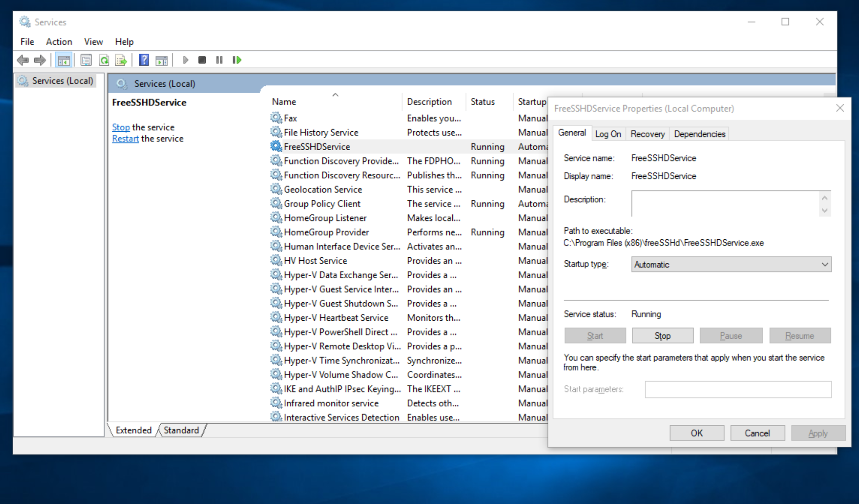Click the Description text box in Properties
Viewport: 859px width, 504px height.
[726, 203]
